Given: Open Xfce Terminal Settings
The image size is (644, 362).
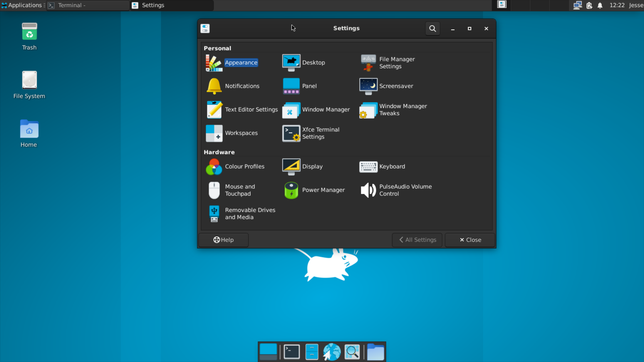Looking at the screenshot, I should tap(311, 133).
